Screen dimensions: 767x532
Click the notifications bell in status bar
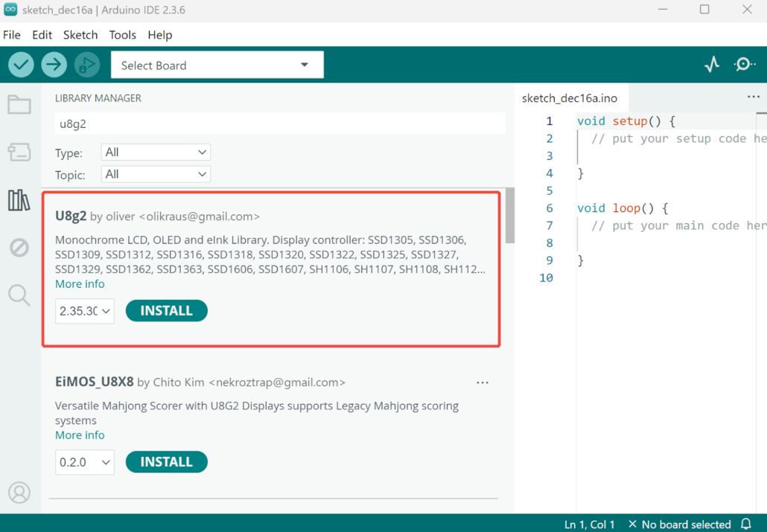pos(746,524)
